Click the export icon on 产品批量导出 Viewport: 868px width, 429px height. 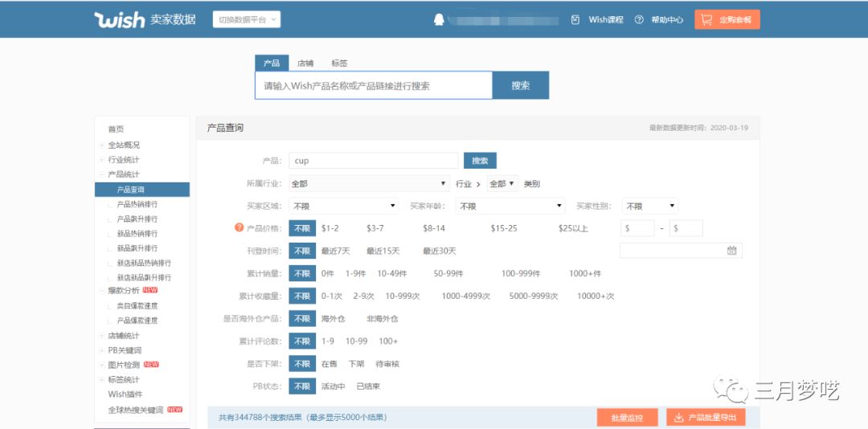tap(678, 418)
